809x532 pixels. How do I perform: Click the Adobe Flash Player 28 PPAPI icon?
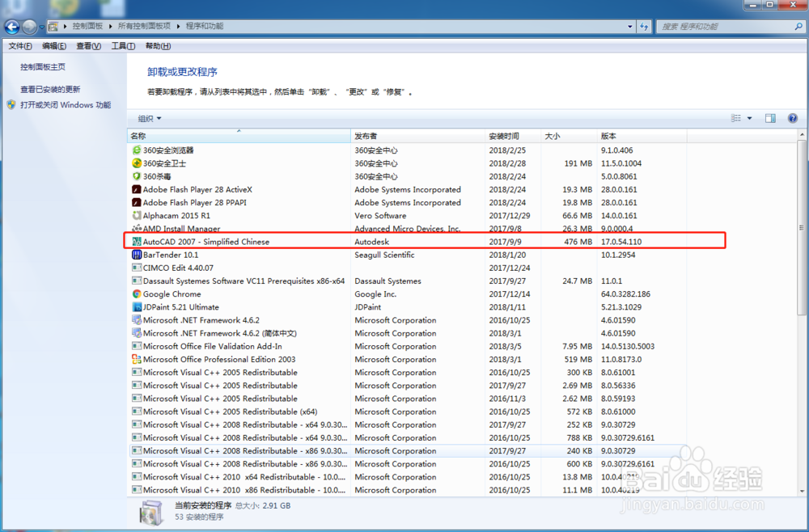tap(136, 203)
